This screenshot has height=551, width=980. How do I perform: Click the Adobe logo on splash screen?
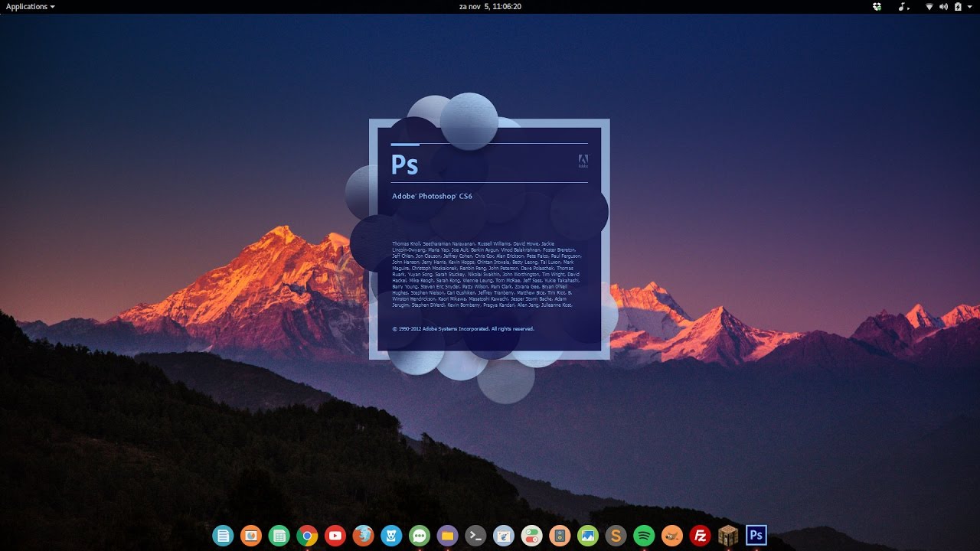583,161
